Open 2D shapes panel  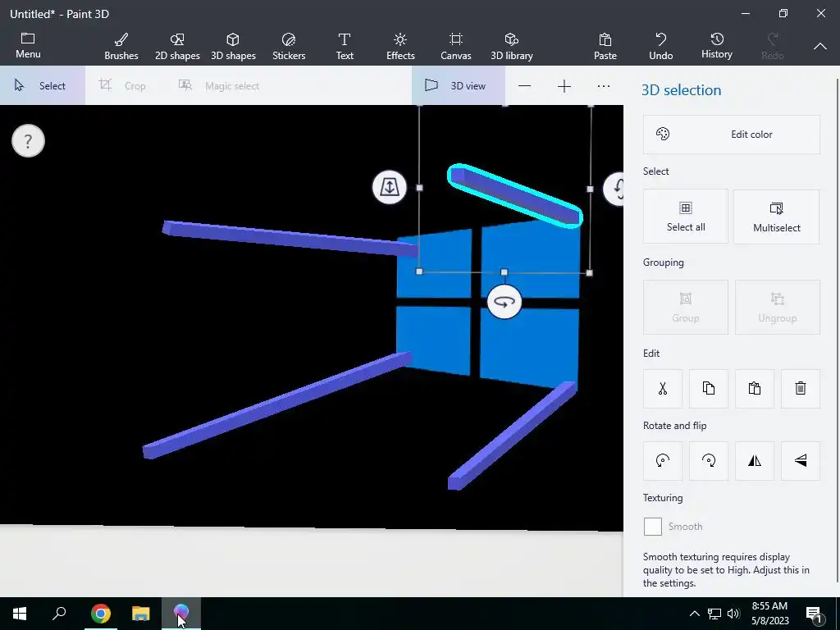177,47
